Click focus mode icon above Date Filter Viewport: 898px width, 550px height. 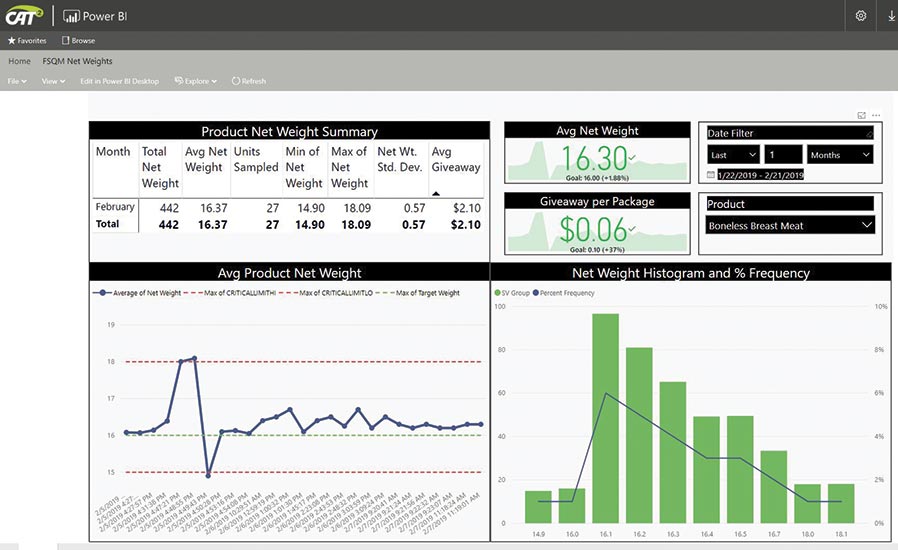(x=862, y=116)
